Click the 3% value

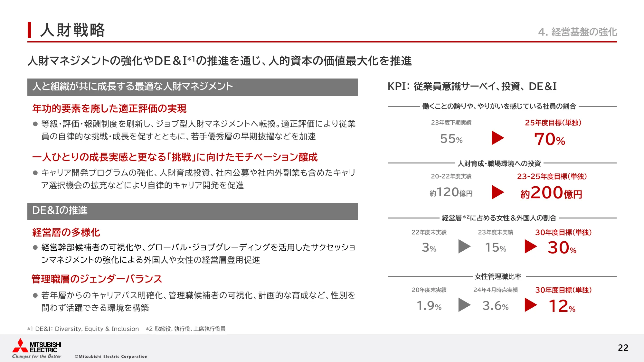point(429,247)
